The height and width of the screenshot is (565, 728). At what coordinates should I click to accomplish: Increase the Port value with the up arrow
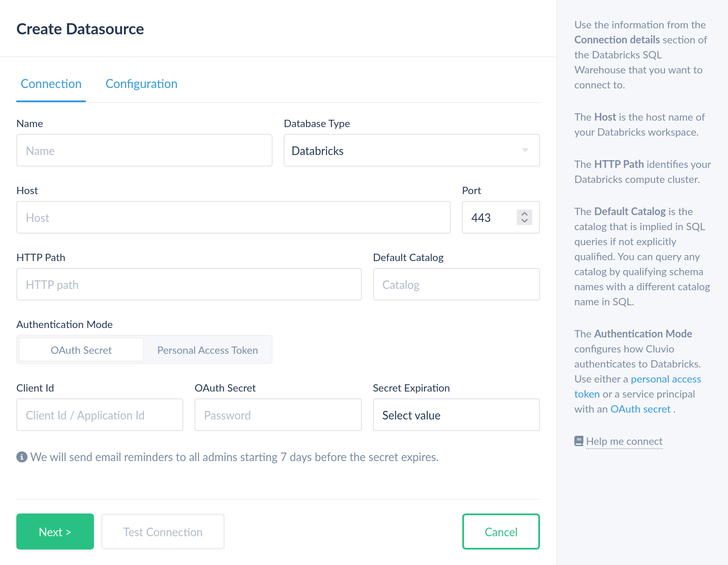525,213
